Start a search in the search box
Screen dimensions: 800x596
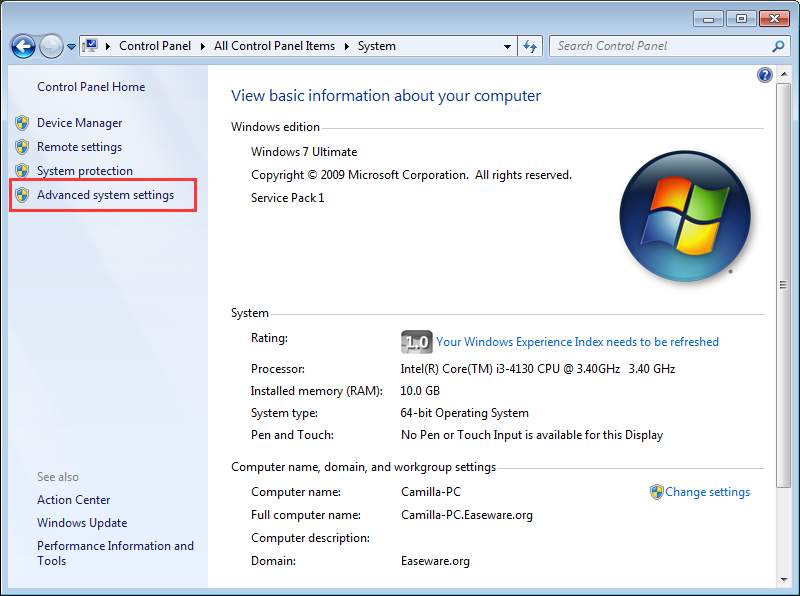[x=660, y=45]
